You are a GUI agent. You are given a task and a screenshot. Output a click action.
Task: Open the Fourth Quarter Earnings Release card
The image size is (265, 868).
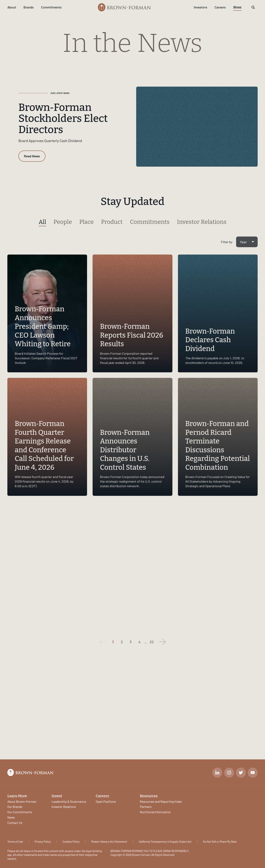[x=47, y=437]
